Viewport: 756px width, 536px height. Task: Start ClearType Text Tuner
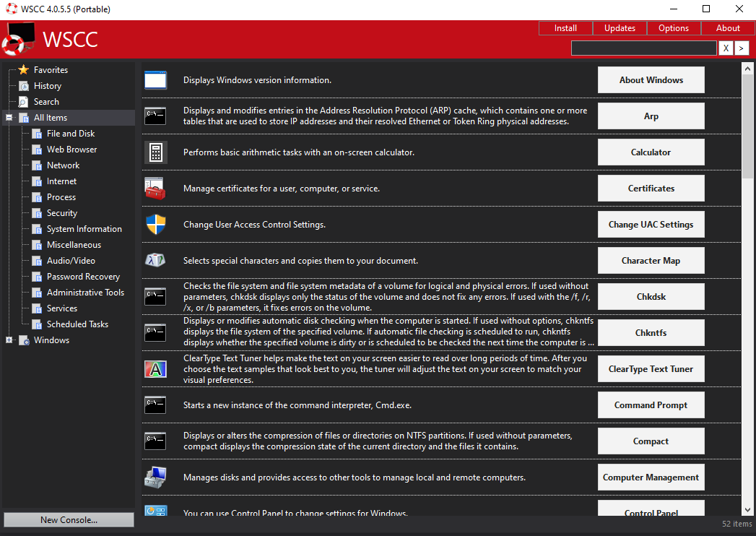(x=651, y=369)
